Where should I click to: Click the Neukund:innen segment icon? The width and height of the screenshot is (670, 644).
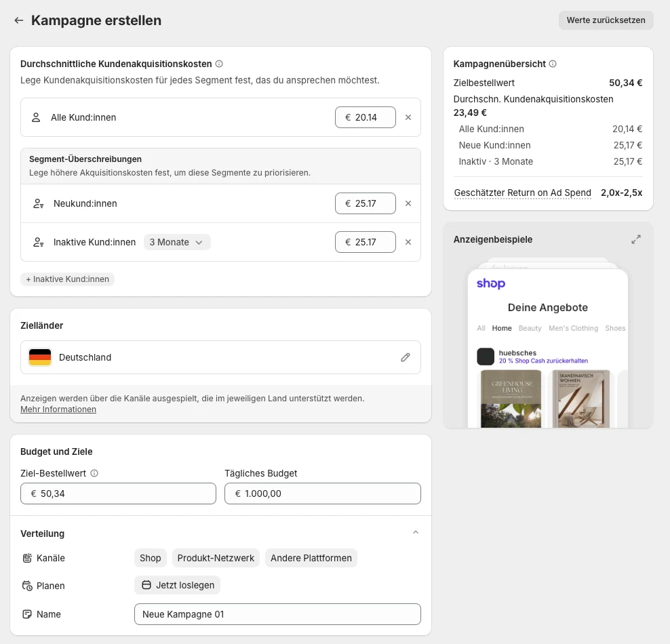pyautogui.click(x=39, y=203)
